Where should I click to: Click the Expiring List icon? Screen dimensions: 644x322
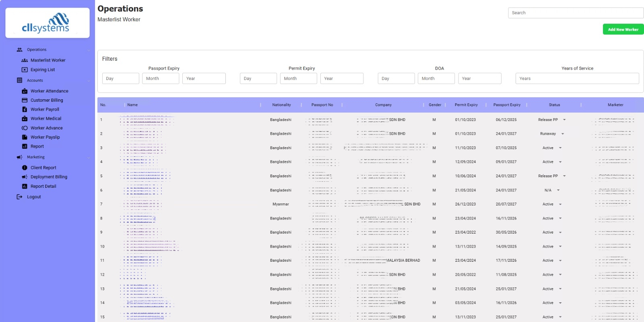pyautogui.click(x=25, y=70)
